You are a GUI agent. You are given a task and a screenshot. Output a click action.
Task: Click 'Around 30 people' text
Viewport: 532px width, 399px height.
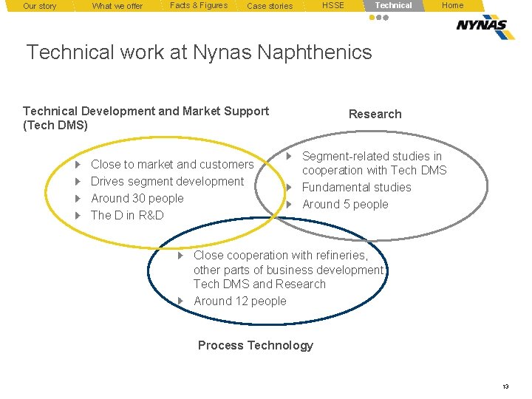(x=137, y=198)
